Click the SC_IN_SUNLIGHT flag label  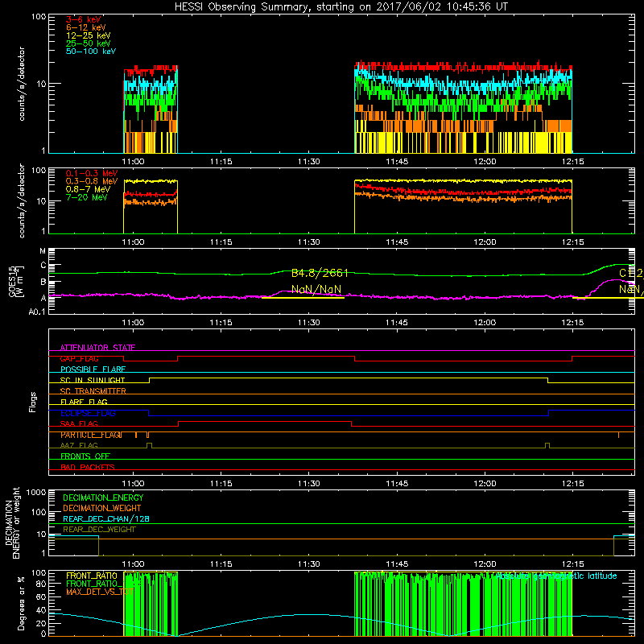pyautogui.click(x=92, y=380)
